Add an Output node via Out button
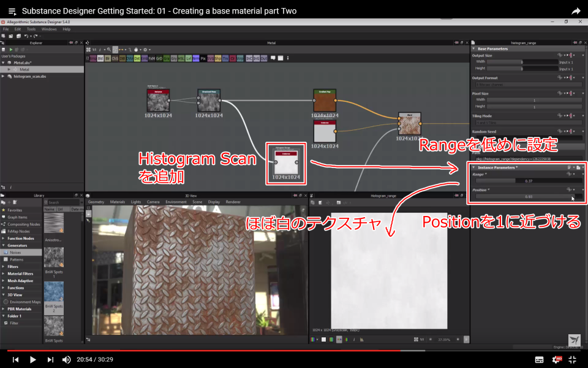Viewport: 588px width, 368px height. coord(264,59)
